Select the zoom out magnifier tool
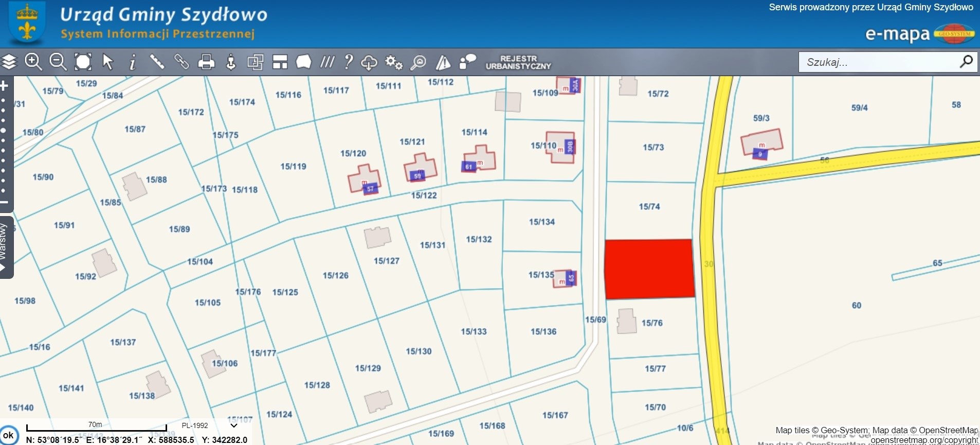The image size is (980, 445). 58,62
